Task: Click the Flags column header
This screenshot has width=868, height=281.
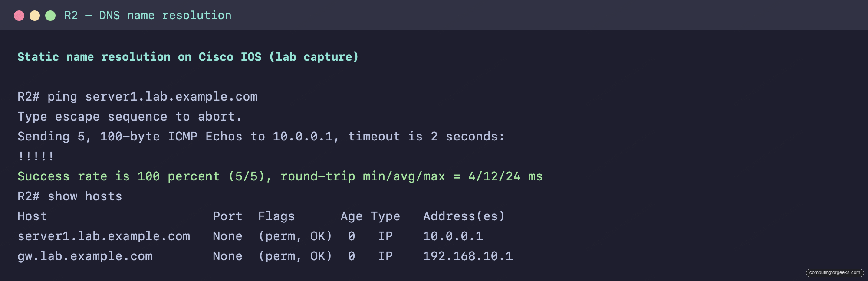Action: click(276, 216)
